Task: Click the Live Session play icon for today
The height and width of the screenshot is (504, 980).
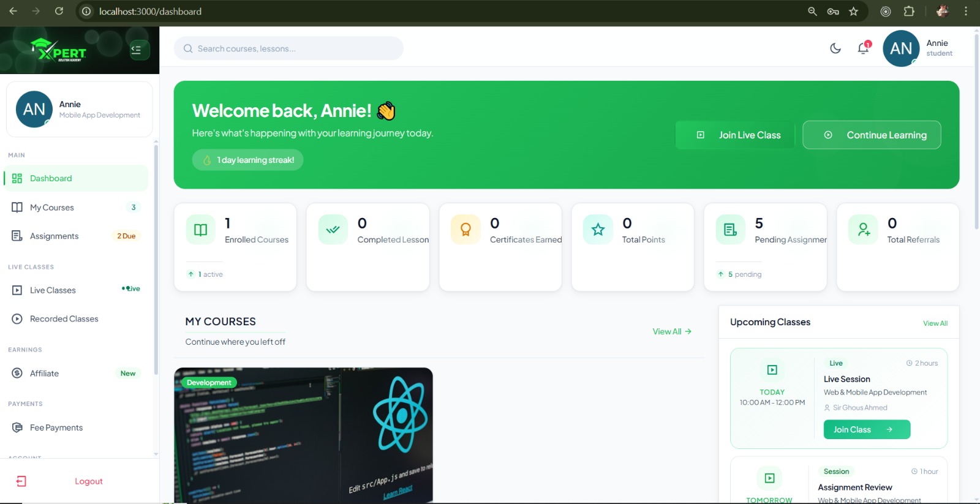Action: tap(772, 370)
